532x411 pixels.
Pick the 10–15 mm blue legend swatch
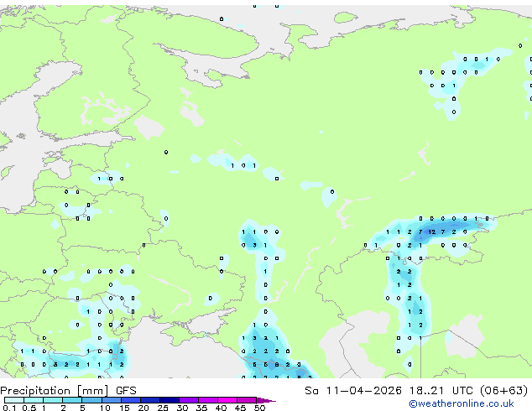111,400
